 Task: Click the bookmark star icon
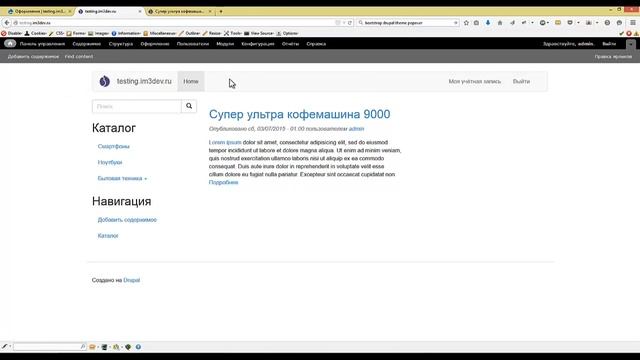pyautogui.click(x=466, y=23)
